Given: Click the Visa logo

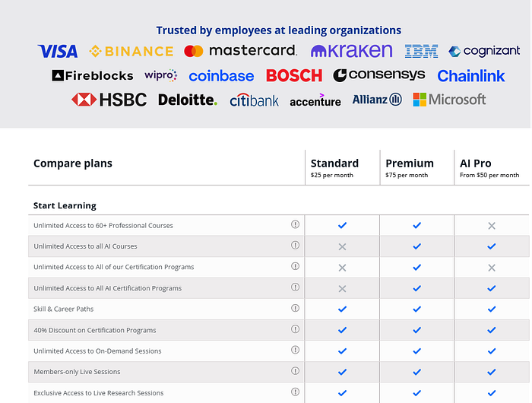Looking at the screenshot, I should [x=58, y=52].
